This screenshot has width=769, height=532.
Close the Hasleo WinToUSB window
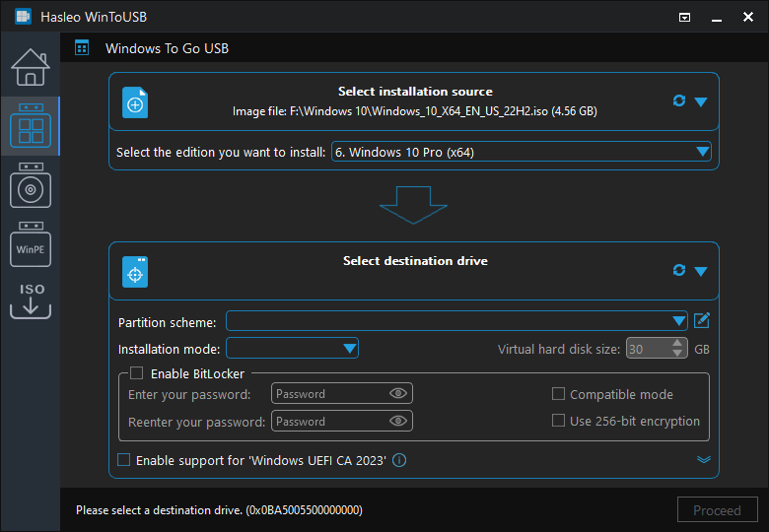[x=748, y=17]
